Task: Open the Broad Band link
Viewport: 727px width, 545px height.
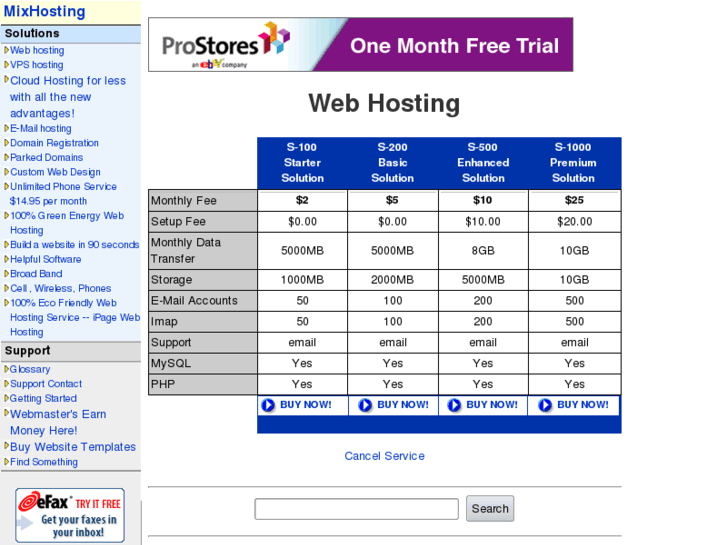Action: click(x=36, y=274)
